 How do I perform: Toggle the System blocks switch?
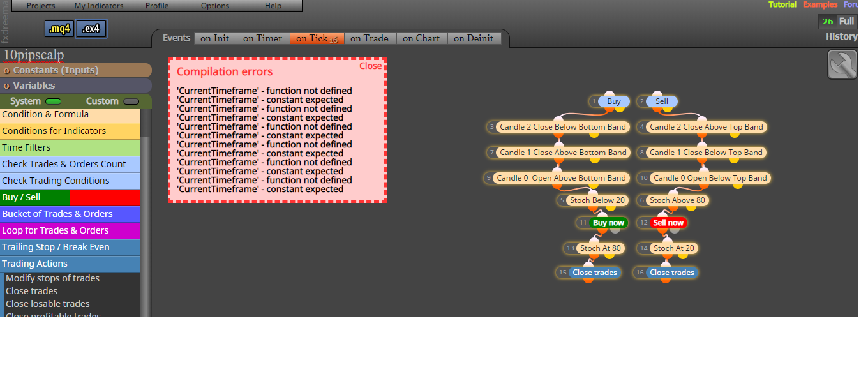coord(53,101)
